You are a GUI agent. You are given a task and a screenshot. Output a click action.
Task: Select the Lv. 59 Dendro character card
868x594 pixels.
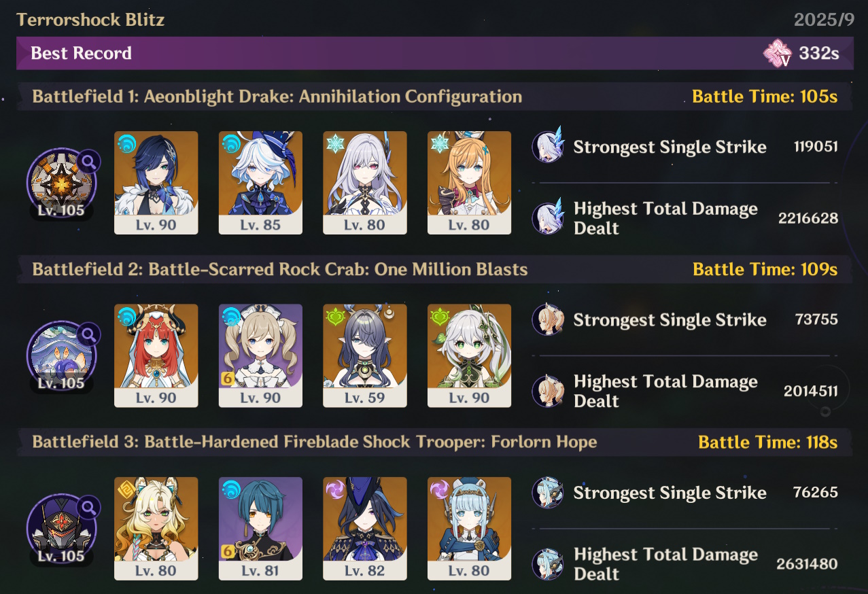pyautogui.click(x=365, y=355)
